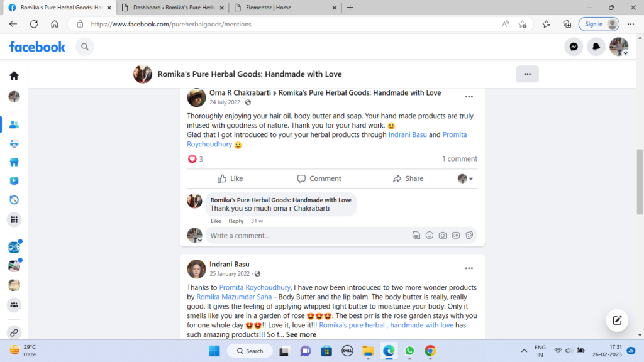Open account profile menu in header

[x=619, y=47]
